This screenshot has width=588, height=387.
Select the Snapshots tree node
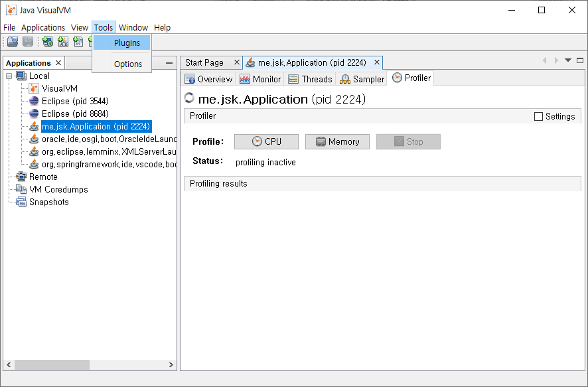(x=48, y=202)
